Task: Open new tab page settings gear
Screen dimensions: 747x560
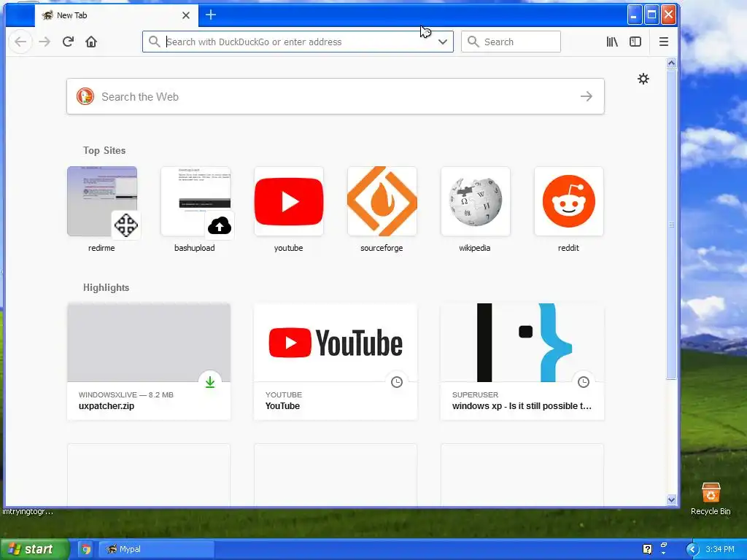Action: coord(643,79)
